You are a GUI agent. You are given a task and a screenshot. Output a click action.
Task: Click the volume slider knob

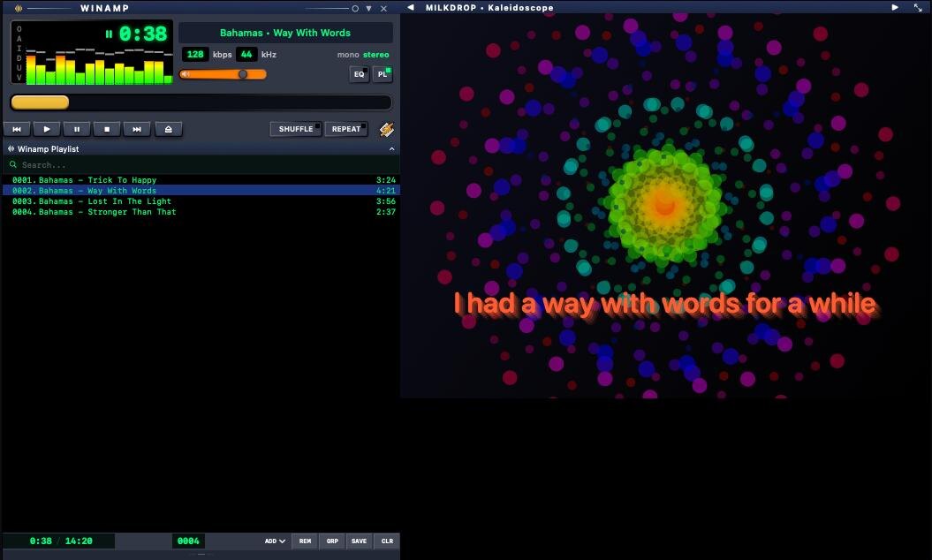(243, 74)
